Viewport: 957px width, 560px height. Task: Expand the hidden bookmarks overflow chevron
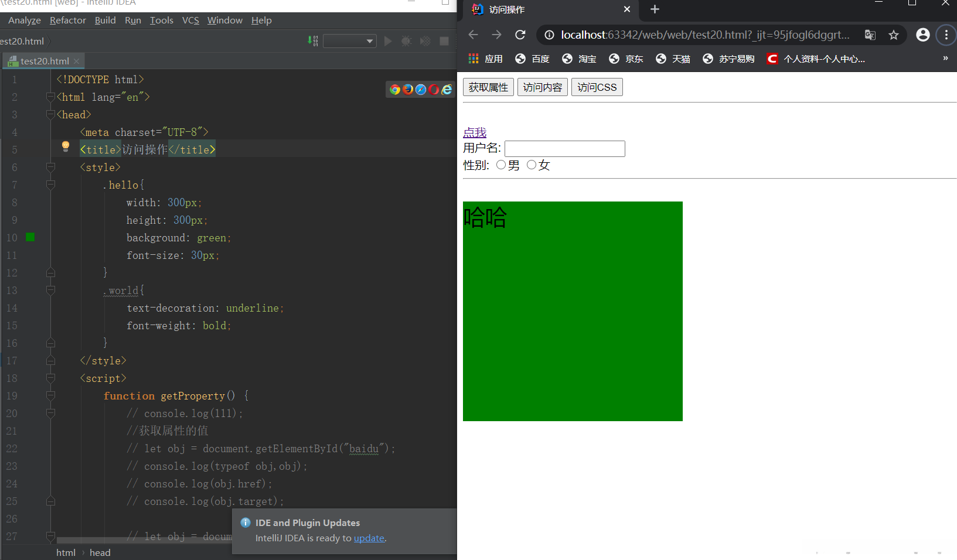pyautogui.click(x=945, y=59)
